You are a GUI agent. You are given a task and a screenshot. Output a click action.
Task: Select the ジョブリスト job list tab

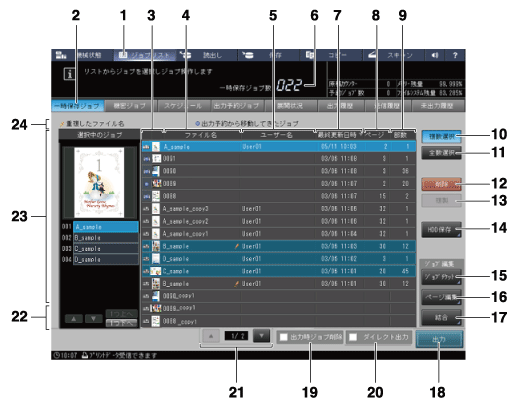click(x=145, y=55)
